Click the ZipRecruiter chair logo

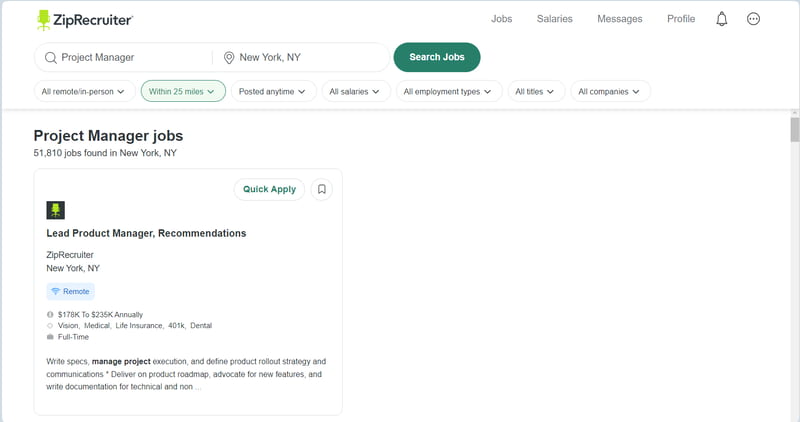pyautogui.click(x=44, y=20)
